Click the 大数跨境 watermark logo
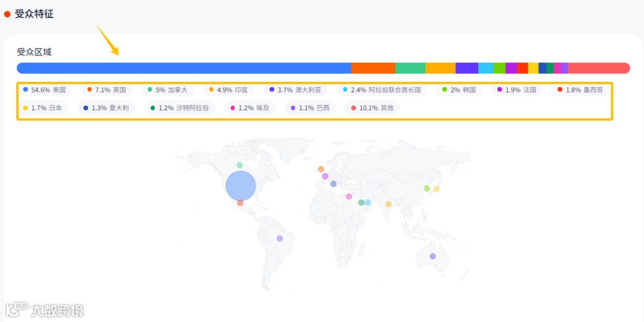644x322 pixels. 45,309
